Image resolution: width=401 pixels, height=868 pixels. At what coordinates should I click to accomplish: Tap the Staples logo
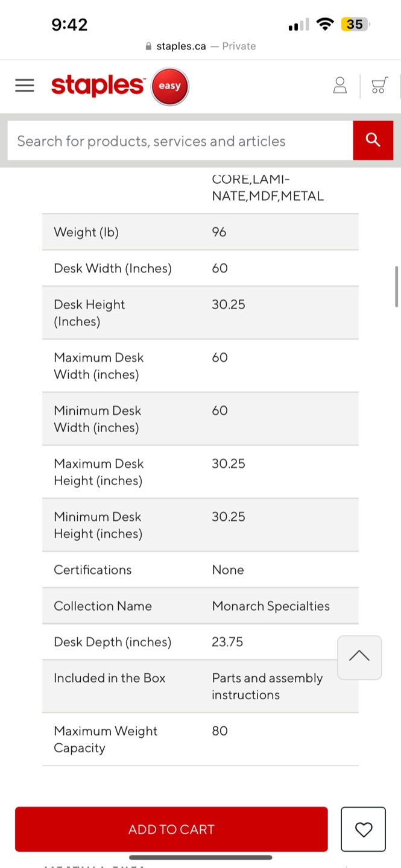(x=98, y=86)
